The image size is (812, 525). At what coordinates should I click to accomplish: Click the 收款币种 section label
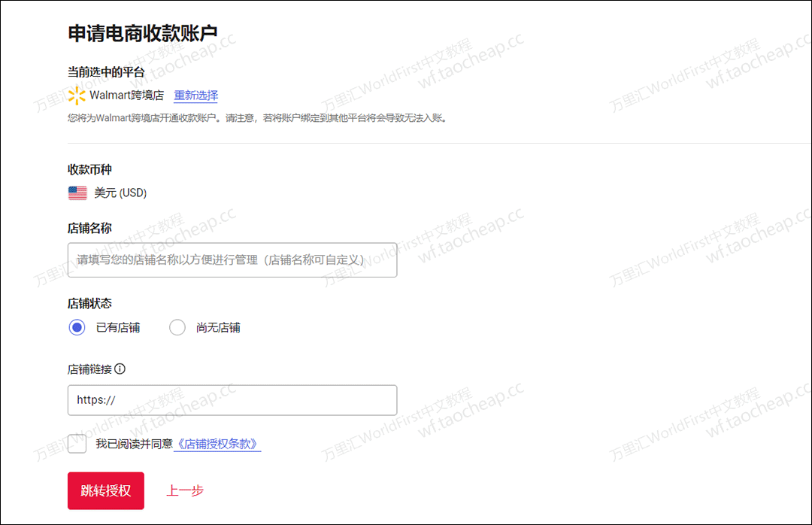[x=89, y=169]
